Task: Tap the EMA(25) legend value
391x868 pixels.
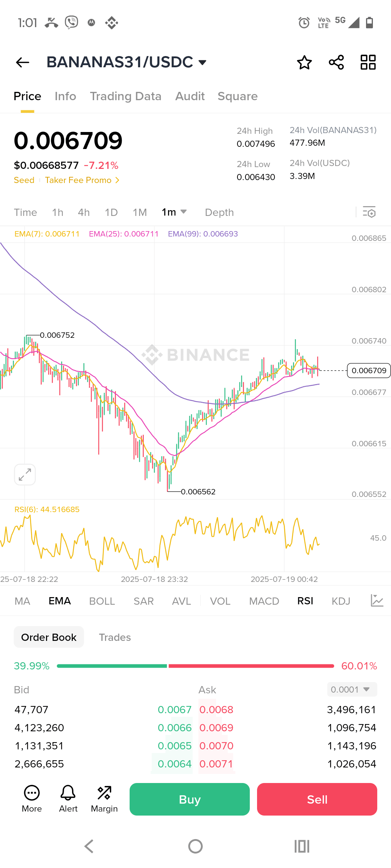Action: [x=124, y=234]
